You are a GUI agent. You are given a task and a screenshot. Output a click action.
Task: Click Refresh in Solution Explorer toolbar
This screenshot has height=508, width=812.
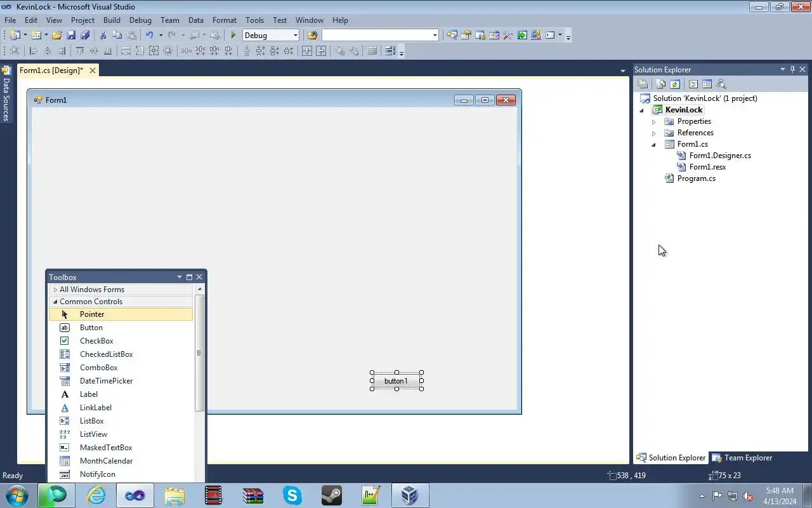click(x=675, y=84)
